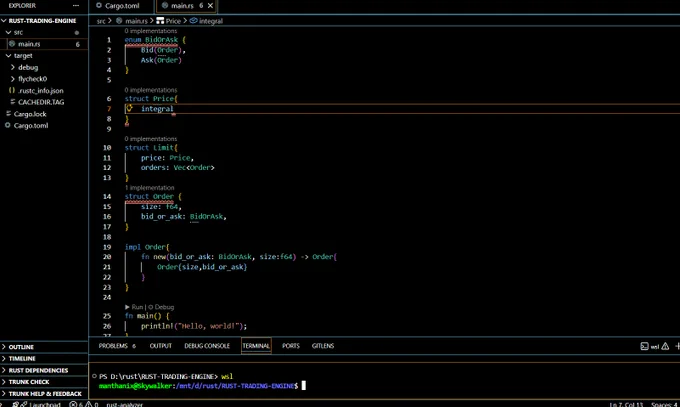680x407 pixels.
Task: Switch to the Problems panel tab
Action: coord(117,346)
